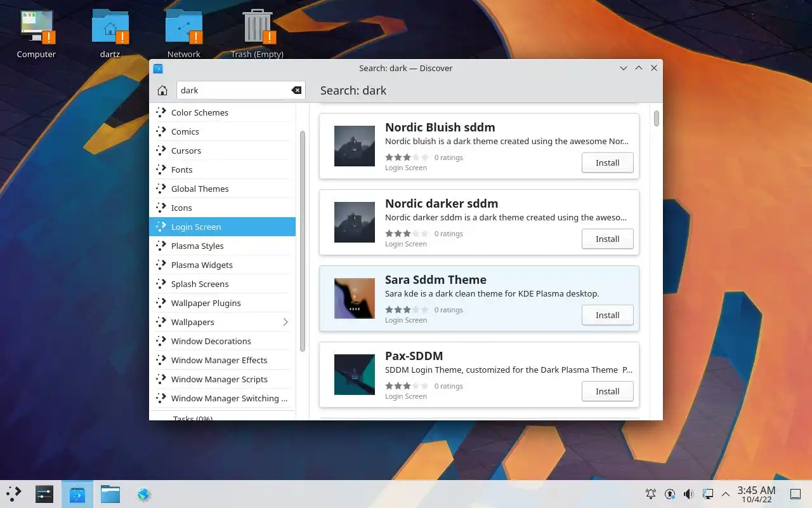Open System Settings from the taskbar
The width and height of the screenshot is (812, 508).
click(x=44, y=494)
